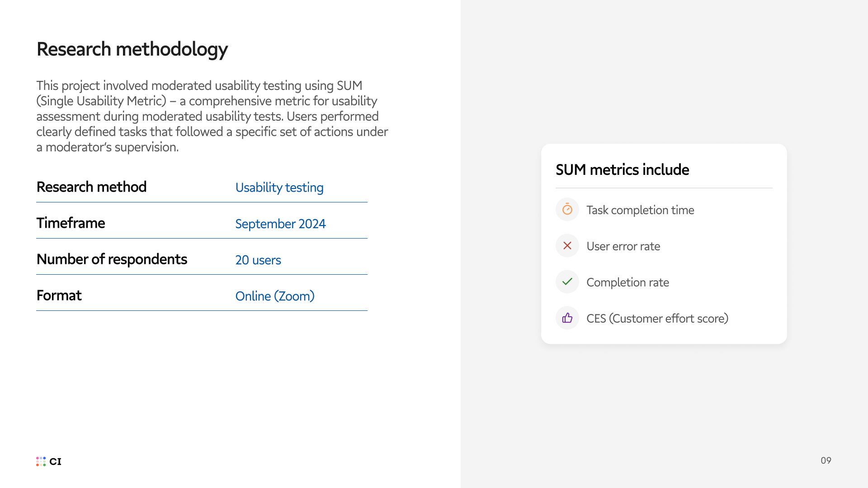Select the September 2024 timeframe value

point(280,224)
